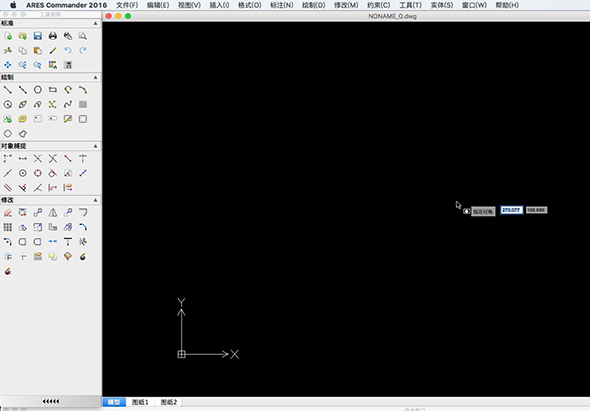
Task: Click the Insert Block icon with green plus
Action: tap(8, 119)
